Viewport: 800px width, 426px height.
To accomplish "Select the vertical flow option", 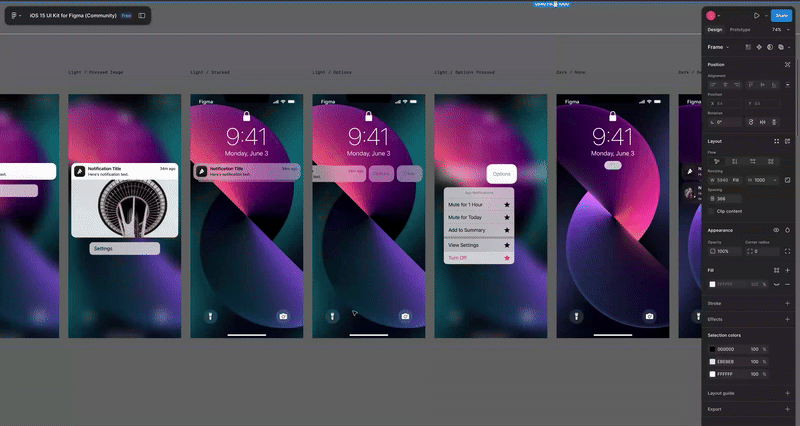I will (x=735, y=161).
